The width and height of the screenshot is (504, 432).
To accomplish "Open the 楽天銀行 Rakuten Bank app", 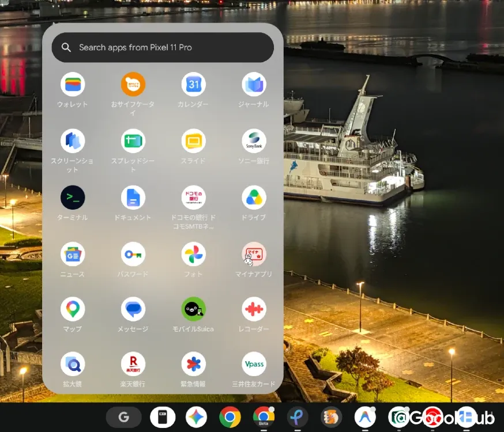I will click(x=133, y=364).
